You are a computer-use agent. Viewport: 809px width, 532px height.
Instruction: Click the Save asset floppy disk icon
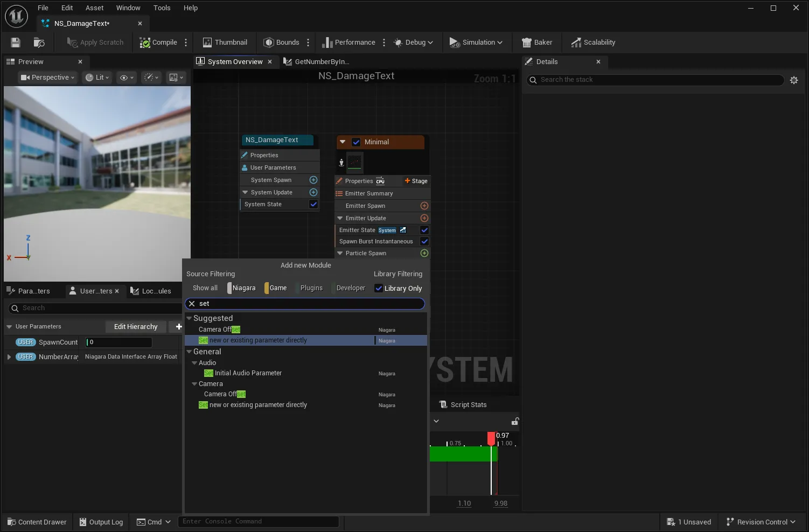[16, 43]
